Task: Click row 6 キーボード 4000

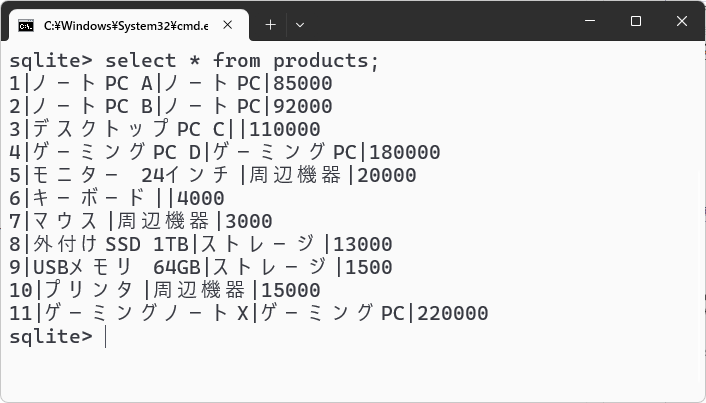Action: (x=117, y=198)
